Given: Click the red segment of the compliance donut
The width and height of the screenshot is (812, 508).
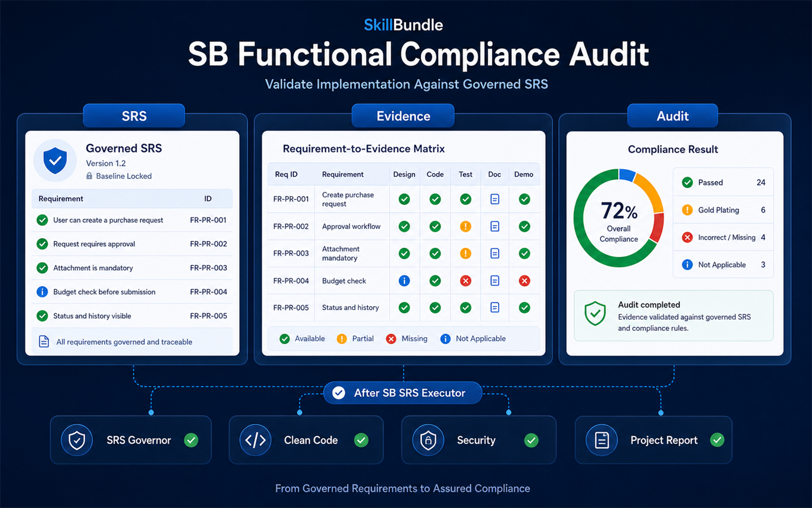Looking at the screenshot, I should point(657,227).
